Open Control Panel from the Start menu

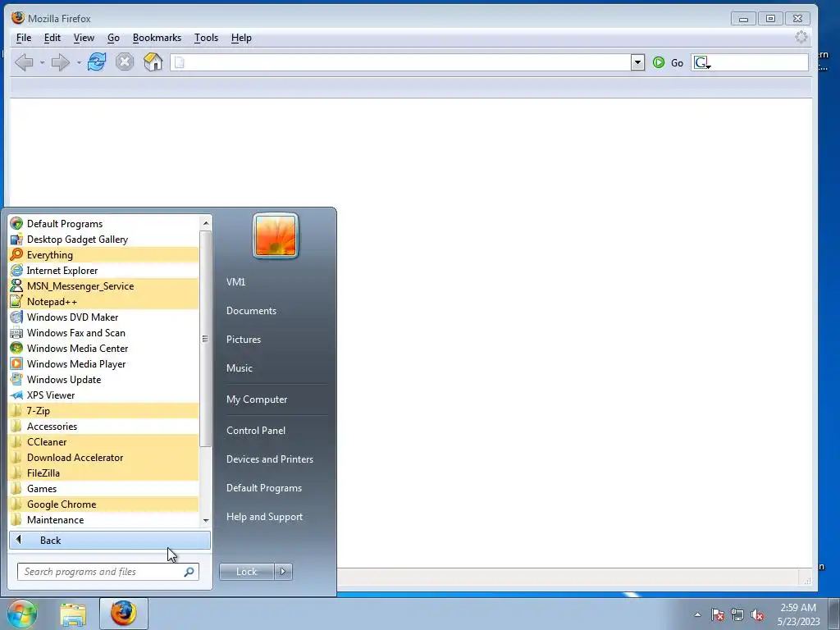coord(256,431)
